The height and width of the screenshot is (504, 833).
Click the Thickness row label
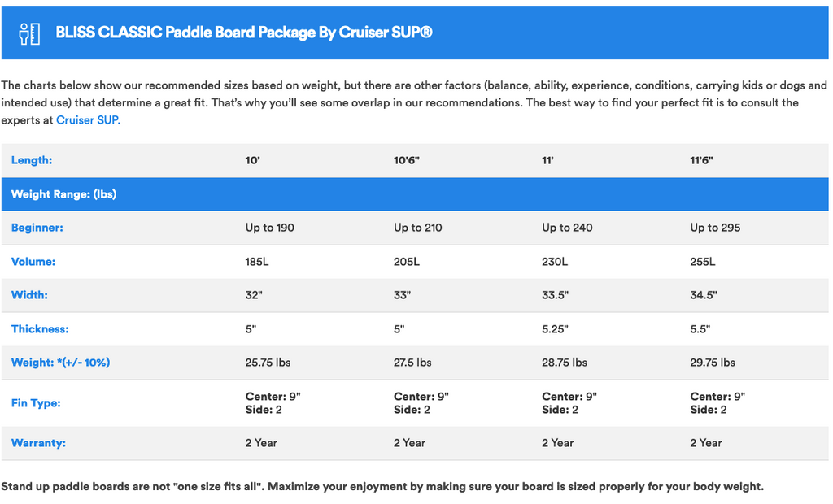tap(40, 328)
